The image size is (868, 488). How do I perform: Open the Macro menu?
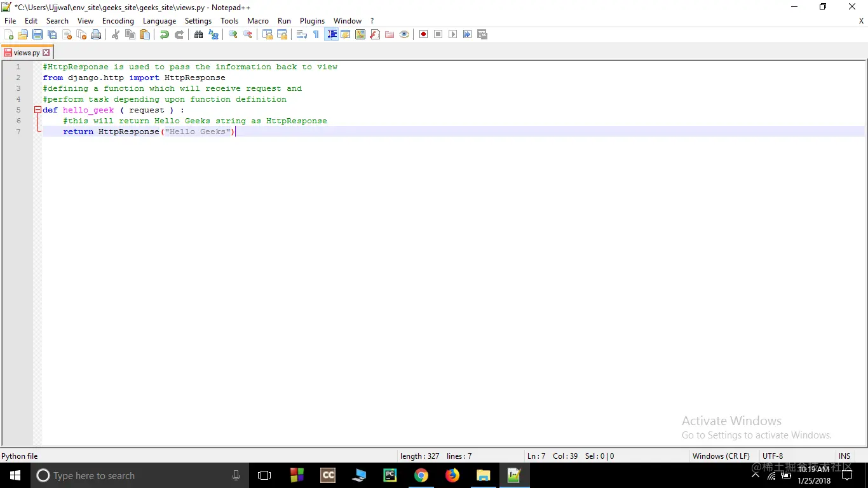pyautogui.click(x=258, y=20)
